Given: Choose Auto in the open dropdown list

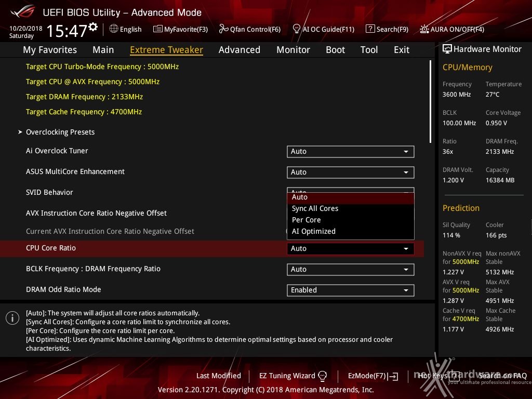Looking at the screenshot, I should click(x=351, y=197).
